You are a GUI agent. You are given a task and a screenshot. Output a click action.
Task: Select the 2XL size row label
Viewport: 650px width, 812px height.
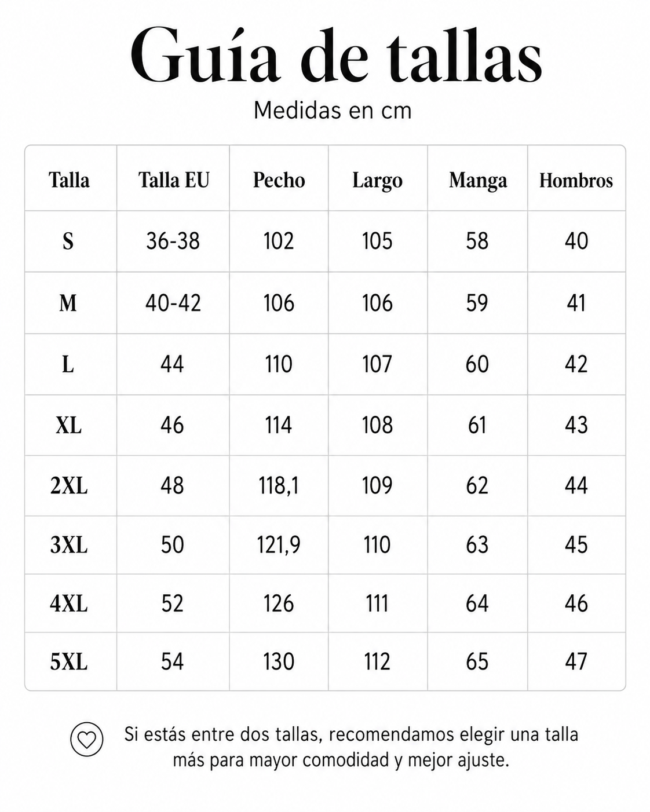(69, 486)
